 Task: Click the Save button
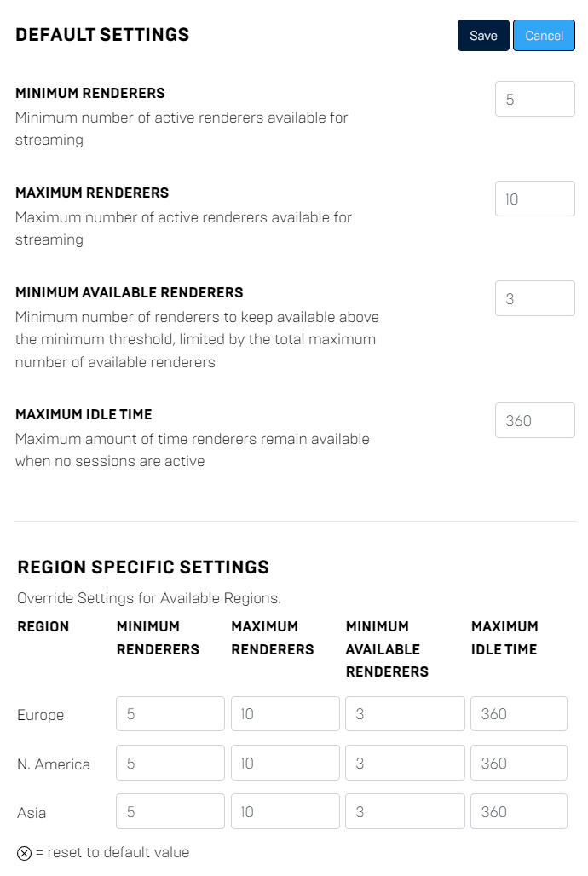(x=483, y=35)
